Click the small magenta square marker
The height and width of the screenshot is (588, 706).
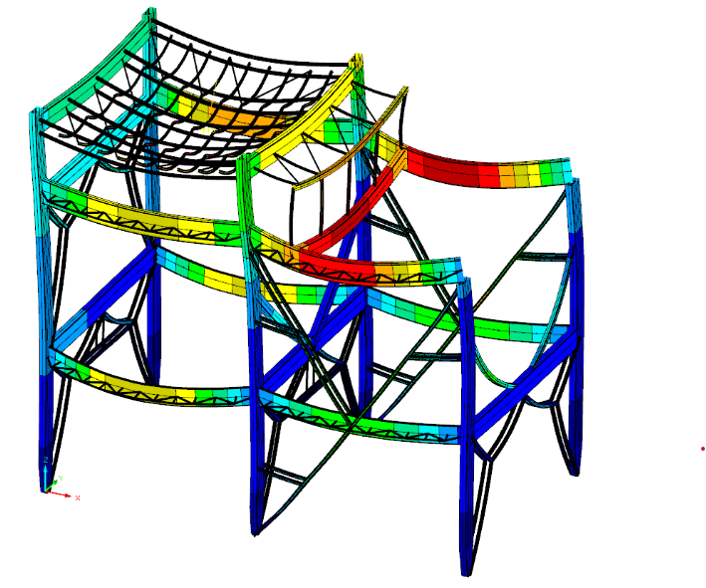tap(702, 449)
